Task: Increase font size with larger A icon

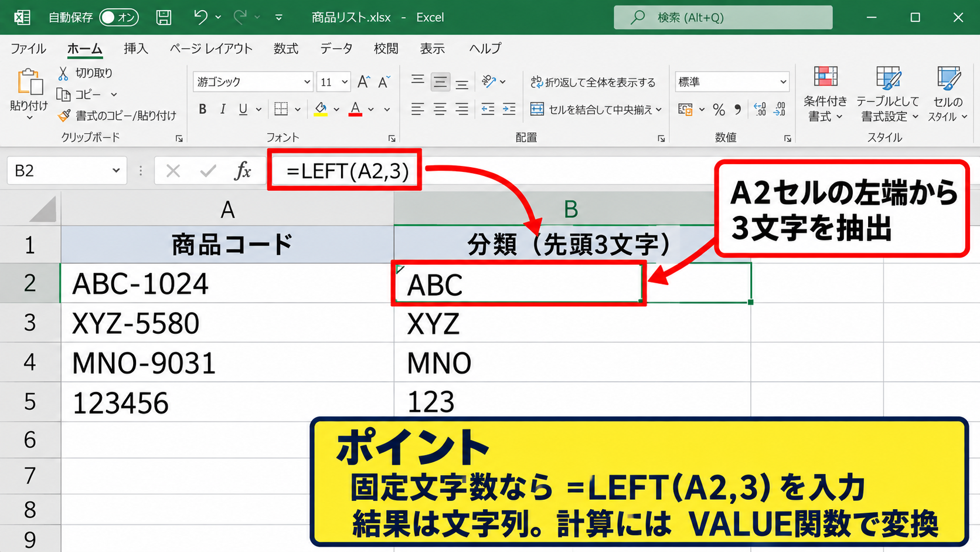Action: pyautogui.click(x=363, y=82)
